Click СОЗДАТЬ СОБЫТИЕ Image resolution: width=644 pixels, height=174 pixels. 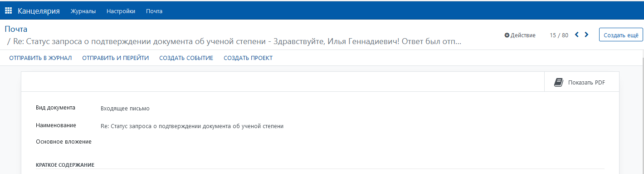coord(186,58)
